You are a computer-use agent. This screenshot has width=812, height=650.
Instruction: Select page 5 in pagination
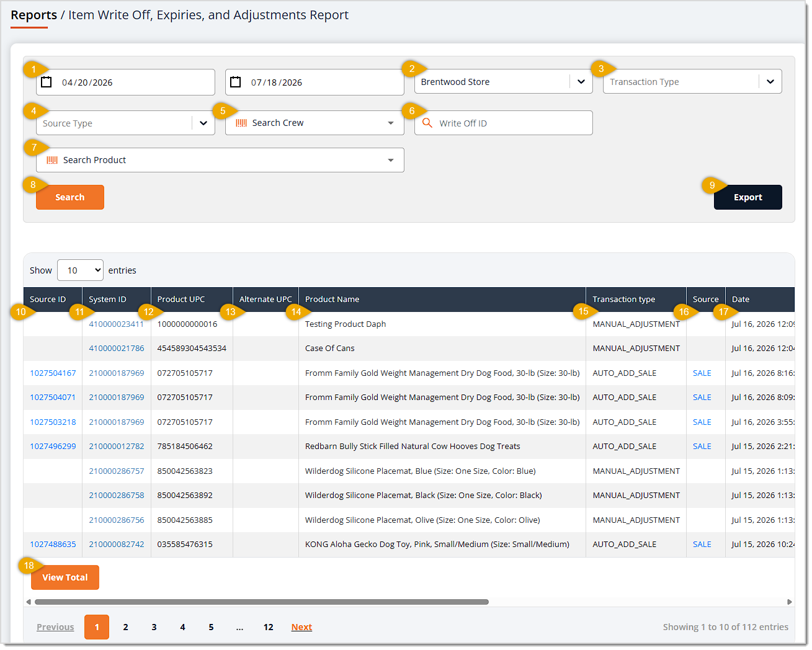(x=211, y=627)
